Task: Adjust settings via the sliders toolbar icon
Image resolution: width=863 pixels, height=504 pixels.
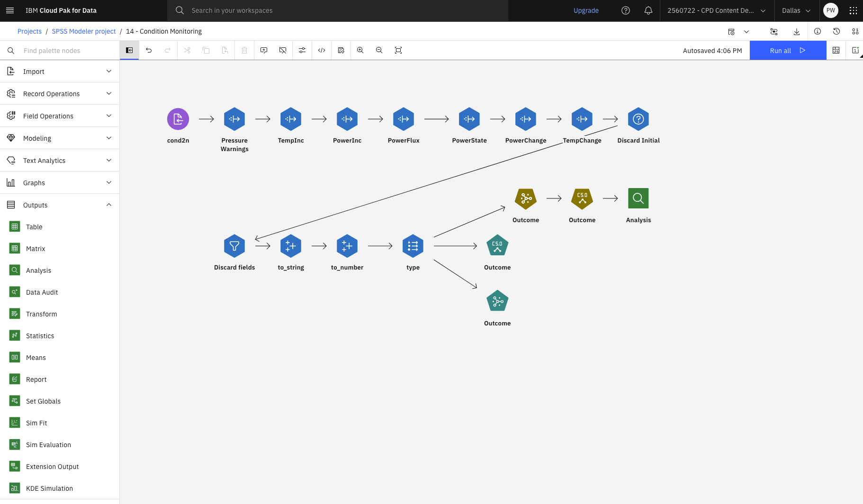Action: tap(302, 50)
